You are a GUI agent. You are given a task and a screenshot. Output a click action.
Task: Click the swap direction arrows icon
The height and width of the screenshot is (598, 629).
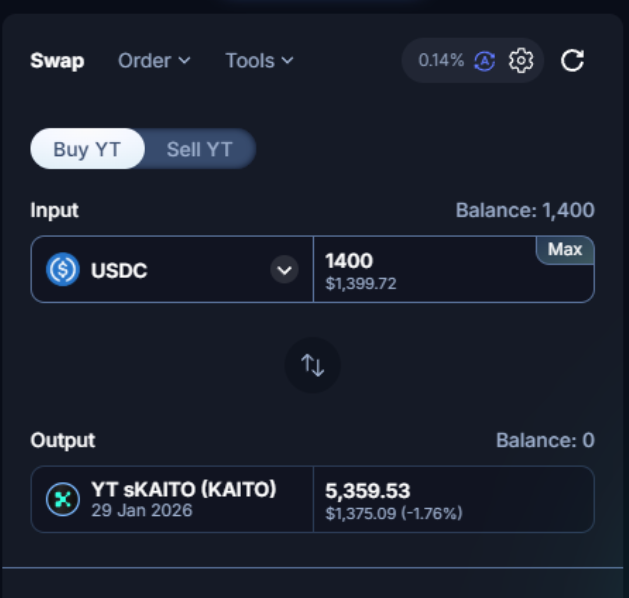313,366
